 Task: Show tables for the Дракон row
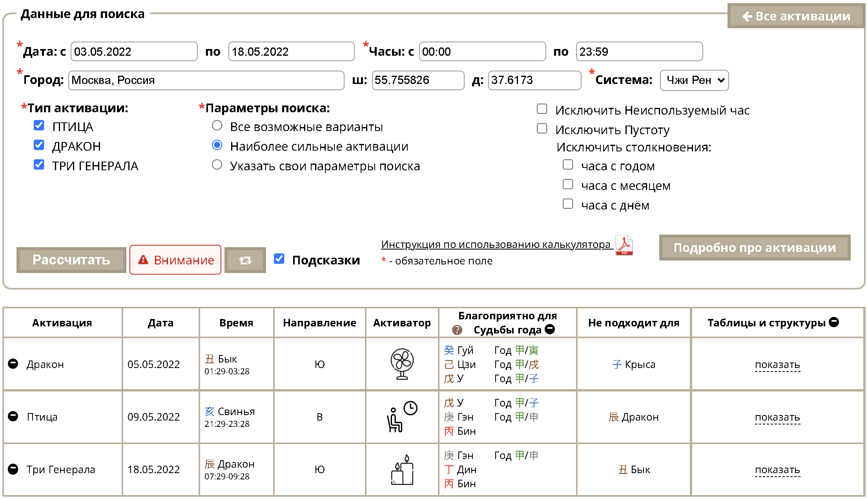pyautogui.click(x=777, y=364)
